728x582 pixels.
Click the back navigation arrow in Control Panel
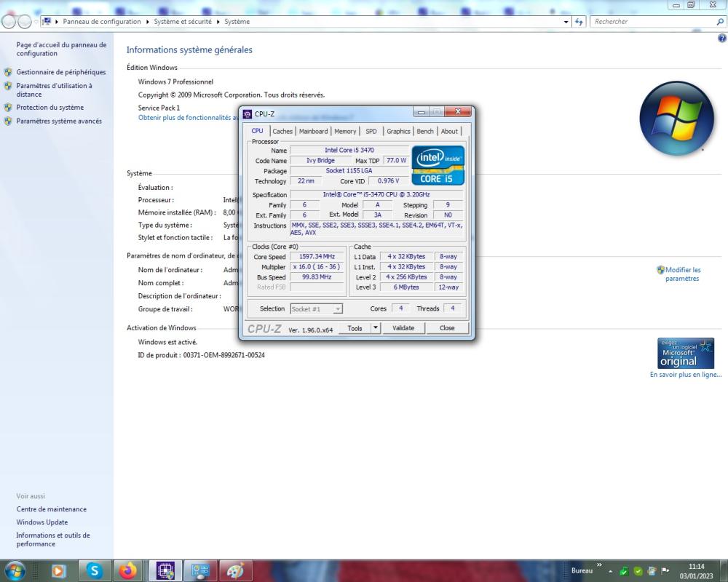[x=9, y=21]
